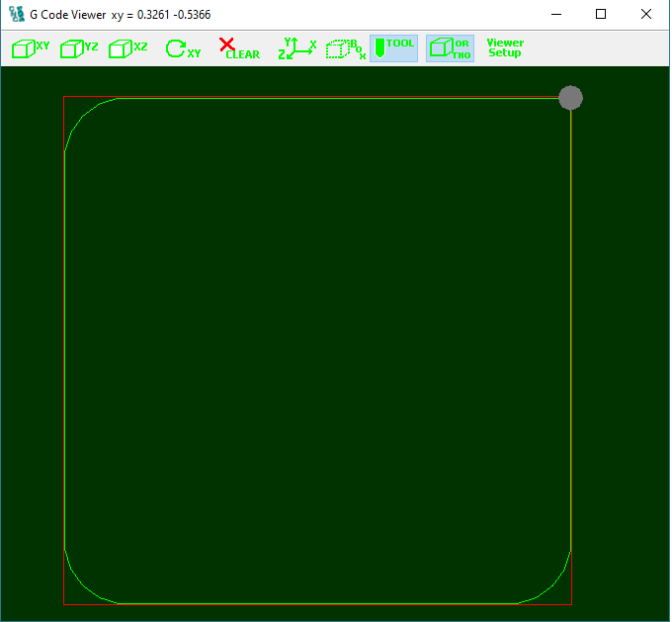Open the G Code Viewer window system menu icon
Viewport: 672px width, 622px height.
point(17,15)
